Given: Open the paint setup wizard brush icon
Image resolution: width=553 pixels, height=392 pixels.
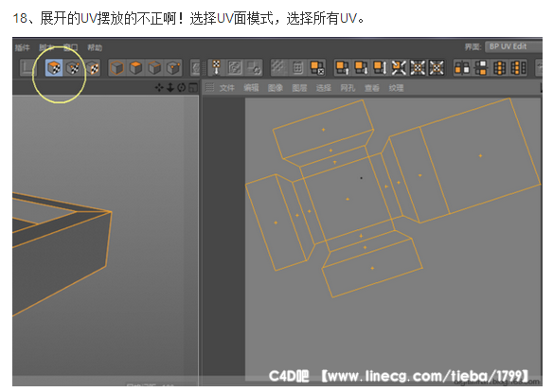Looking at the screenshot, I should coord(216,67).
